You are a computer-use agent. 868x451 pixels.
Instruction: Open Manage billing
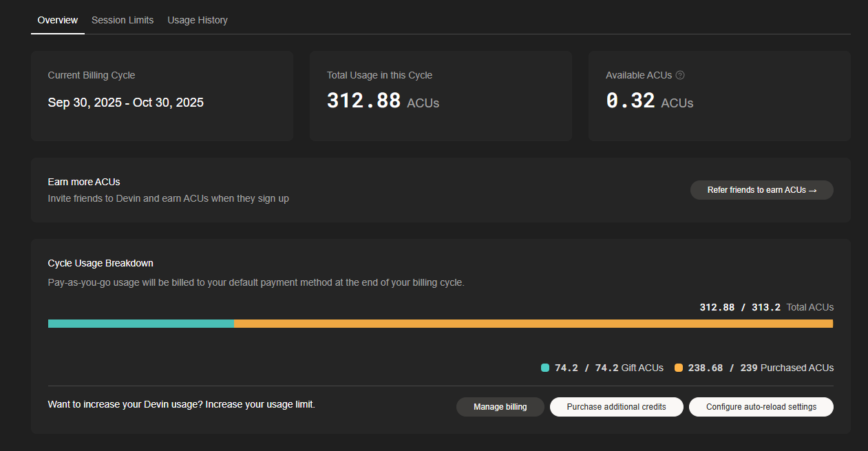pyautogui.click(x=500, y=407)
